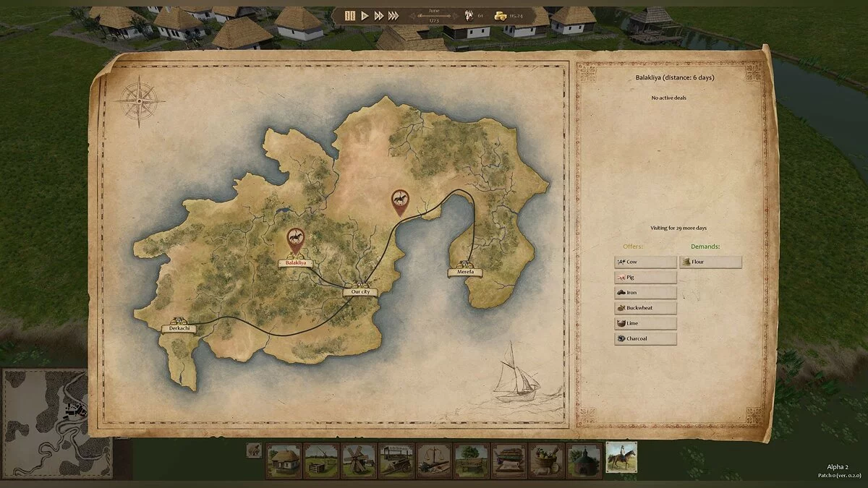Choose the Cow offer from Balakliya

tap(645, 262)
